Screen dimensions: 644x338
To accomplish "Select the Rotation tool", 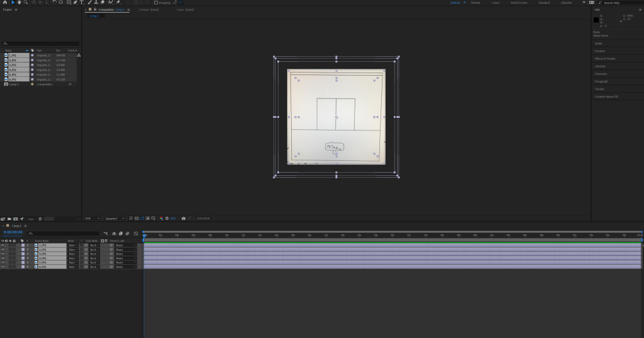I will [x=54, y=3].
